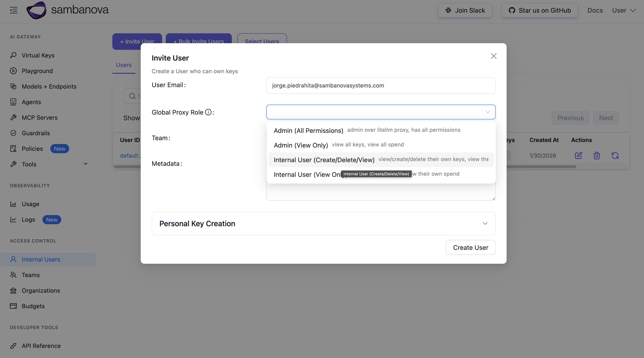The image size is (644, 358).
Task: Select the Admin (All Permissions) role
Action: click(308, 130)
